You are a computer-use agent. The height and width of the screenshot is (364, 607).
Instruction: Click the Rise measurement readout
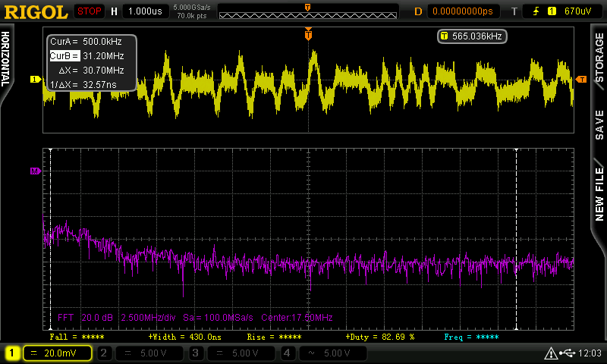point(275,337)
